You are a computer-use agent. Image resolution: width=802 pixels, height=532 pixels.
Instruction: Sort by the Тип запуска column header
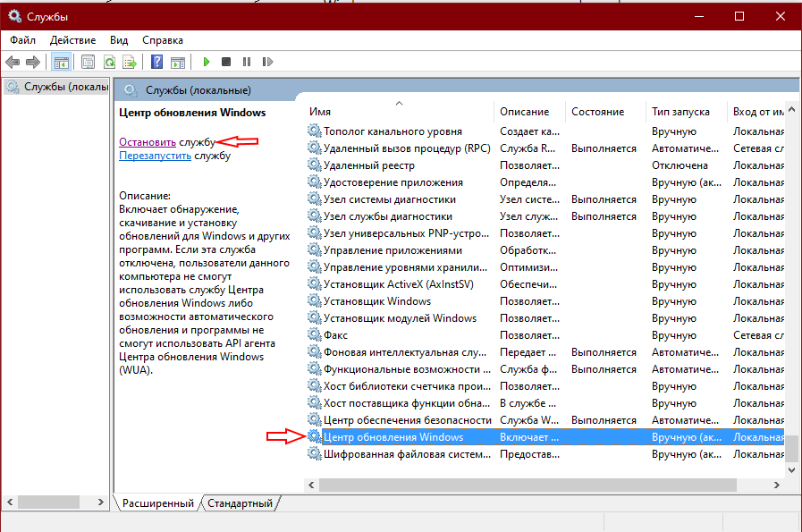(x=686, y=112)
